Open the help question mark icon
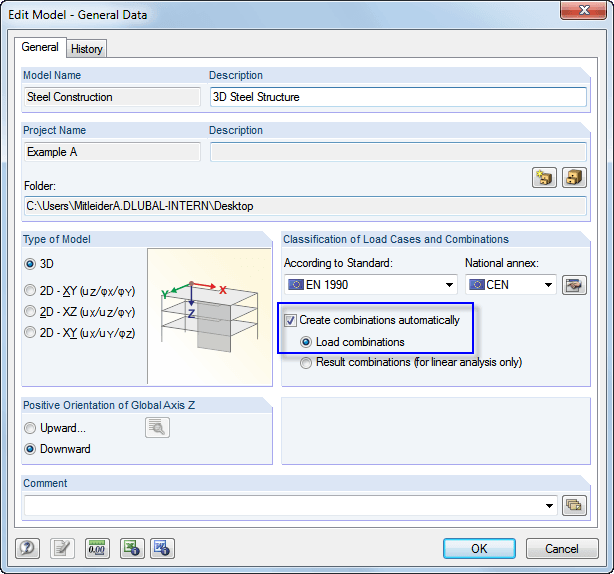614x574 pixels. 27,548
